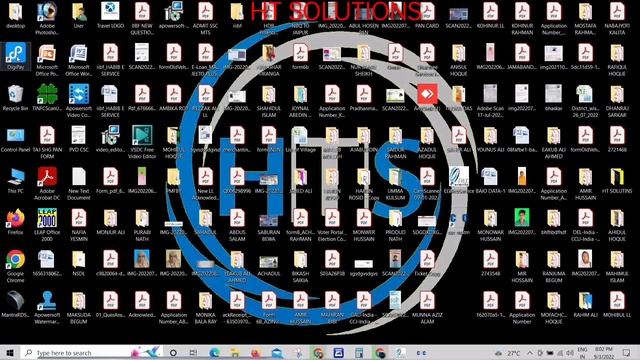Screen dimensions: 640x360
Task: Open the weather 27°C widget
Action: tap(508, 353)
